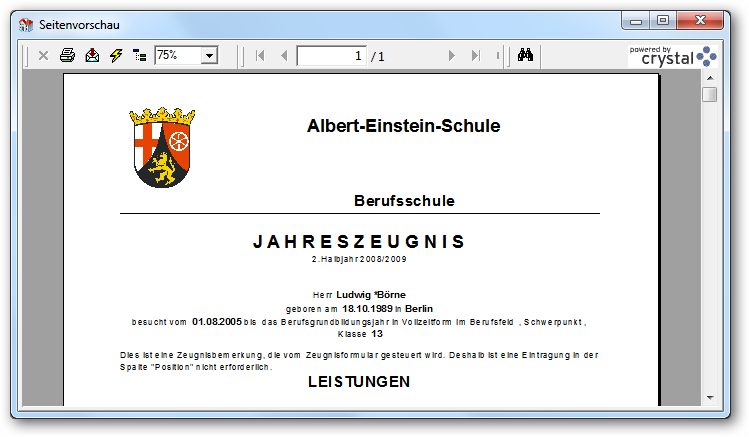749x437 pixels.
Task: Click the Zeugnisbemerkung remark paragraph
Action: (x=359, y=361)
